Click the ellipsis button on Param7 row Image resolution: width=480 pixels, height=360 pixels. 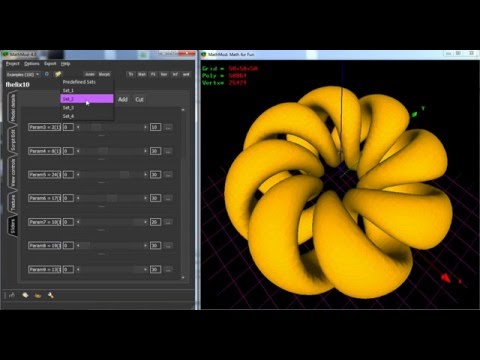[x=168, y=222]
